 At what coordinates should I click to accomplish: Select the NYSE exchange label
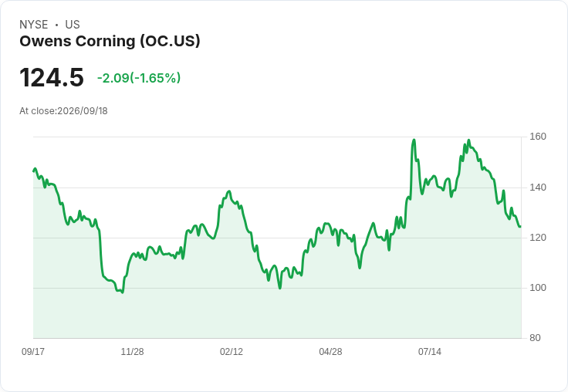tap(34, 25)
